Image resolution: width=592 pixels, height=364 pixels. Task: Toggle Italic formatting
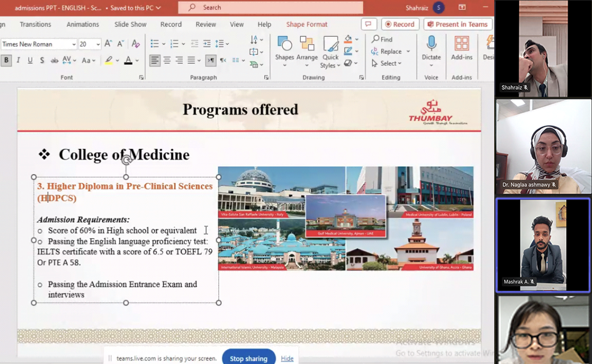click(x=18, y=60)
